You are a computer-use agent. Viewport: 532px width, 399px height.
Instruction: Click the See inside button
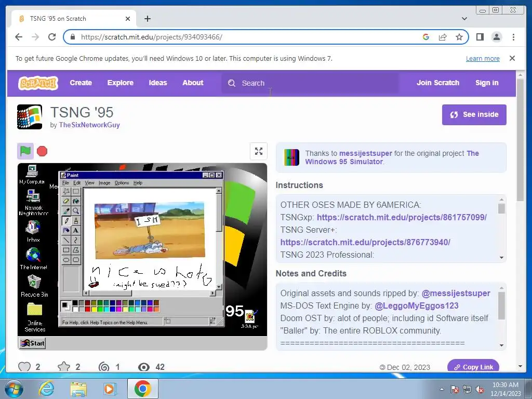[x=474, y=115]
